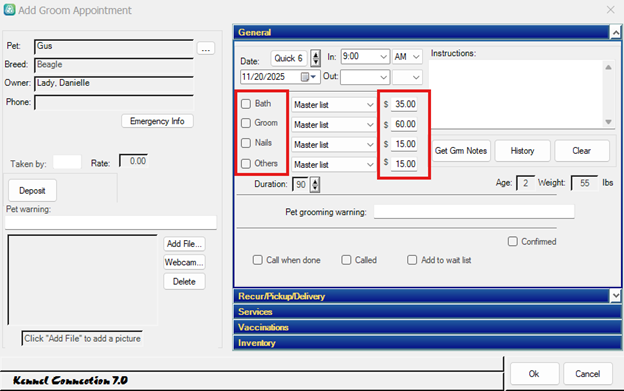Click the Weight field showing 55
Screen dimensions: 624x391
584,183
